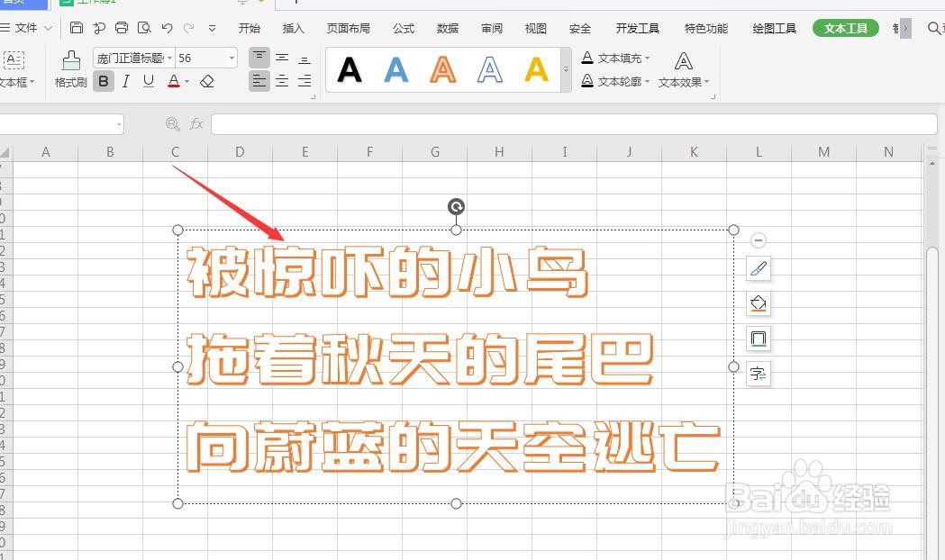Clear formatting with the eraser icon

click(x=207, y=81)
